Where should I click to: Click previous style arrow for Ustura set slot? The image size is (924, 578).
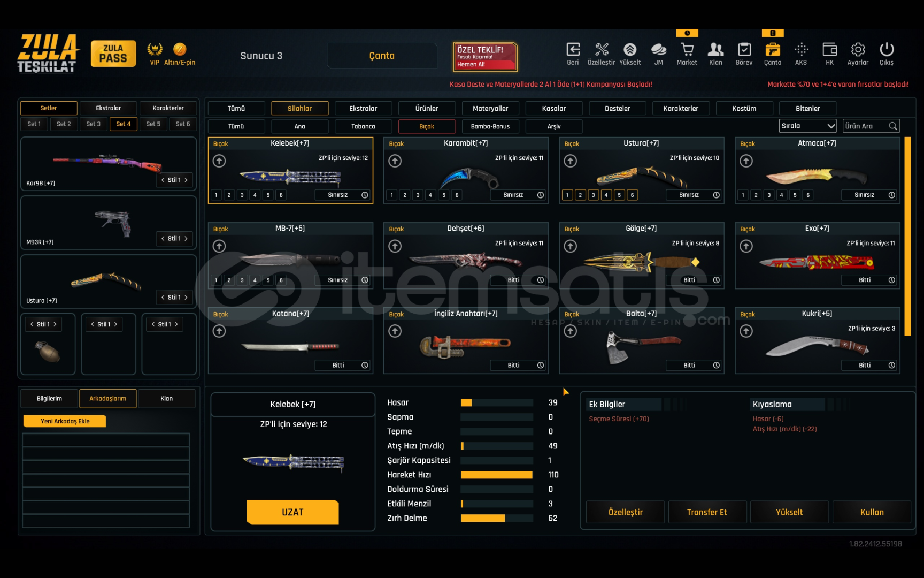coord(163,297)
